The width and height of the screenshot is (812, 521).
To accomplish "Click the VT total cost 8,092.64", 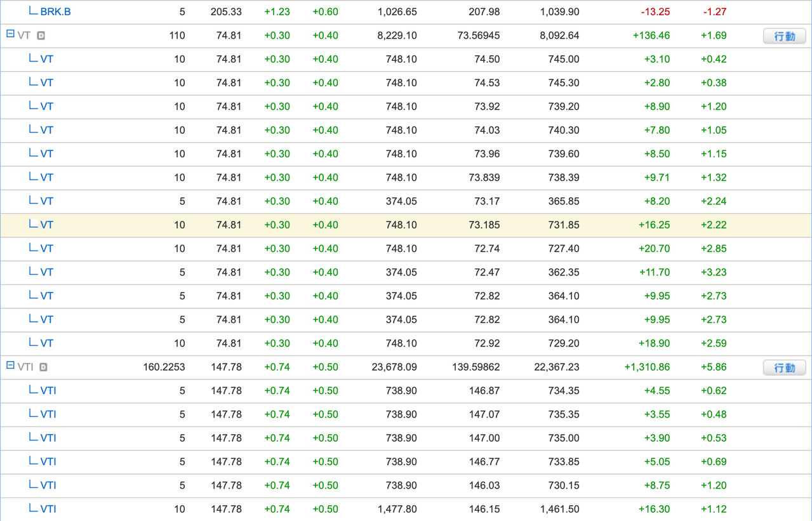I will [559, 36].
